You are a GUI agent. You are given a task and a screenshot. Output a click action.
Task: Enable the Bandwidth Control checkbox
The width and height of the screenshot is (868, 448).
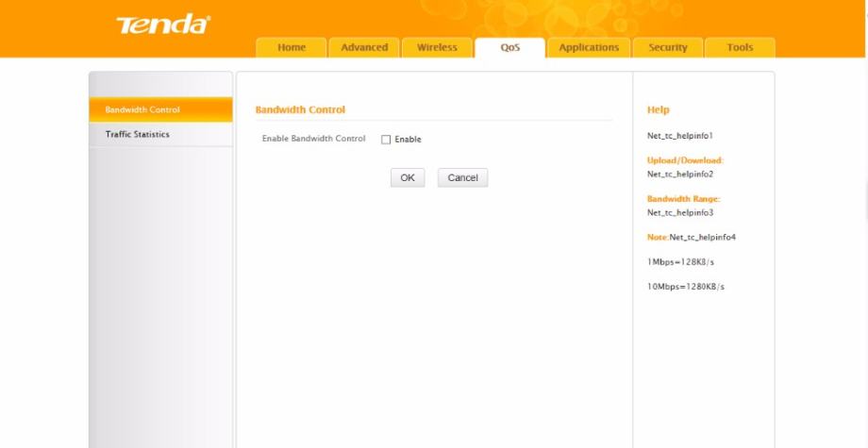pos(386,140)
